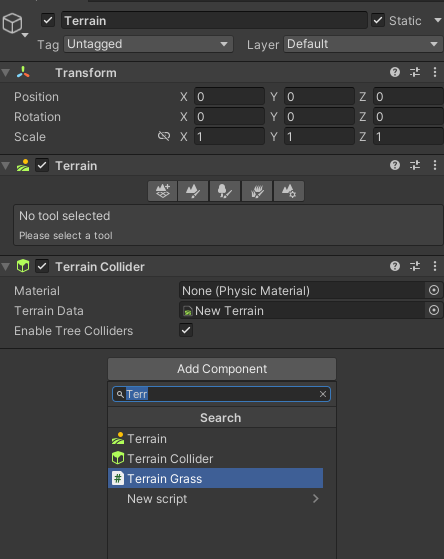This screenshot has height=559, width=444.
Task: Toggle the Terrain Collider component enabled checkbox
Action: 42,266
